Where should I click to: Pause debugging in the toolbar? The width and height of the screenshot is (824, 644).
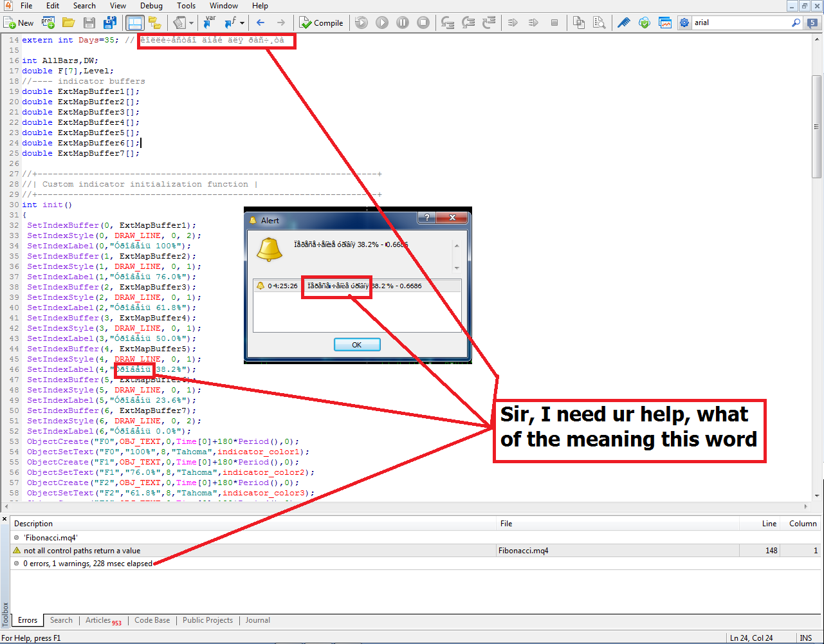(403, 23)
